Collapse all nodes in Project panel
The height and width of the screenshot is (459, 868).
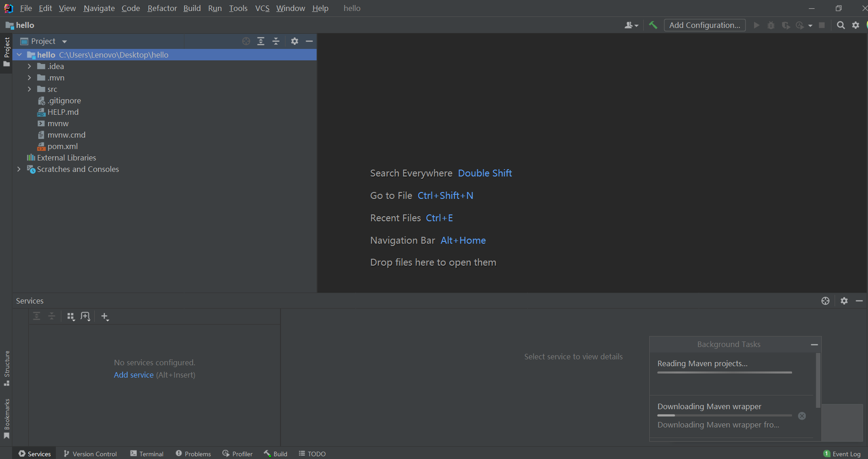pyautogui.click(x=276, y=41)
